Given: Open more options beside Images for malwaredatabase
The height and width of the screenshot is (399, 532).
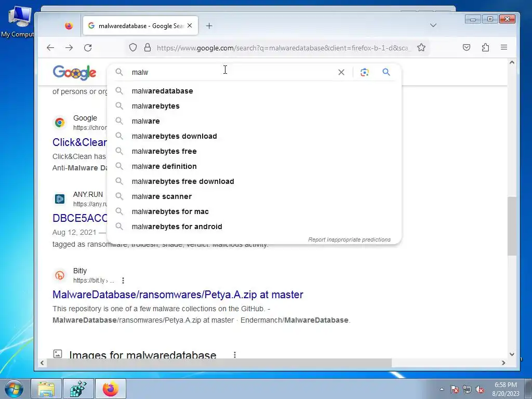Looking at the screenshot, I should click(x=234, y=354).
